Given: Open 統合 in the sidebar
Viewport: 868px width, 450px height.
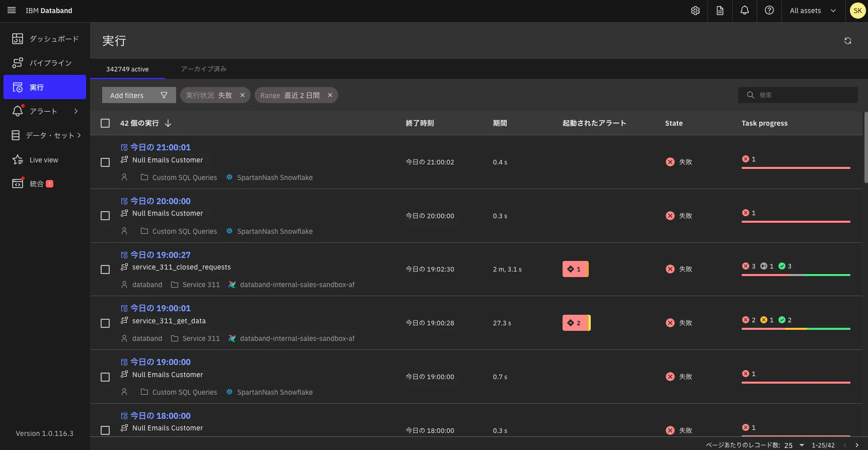Looking at the screenshot, I should [x=45, y=184].
